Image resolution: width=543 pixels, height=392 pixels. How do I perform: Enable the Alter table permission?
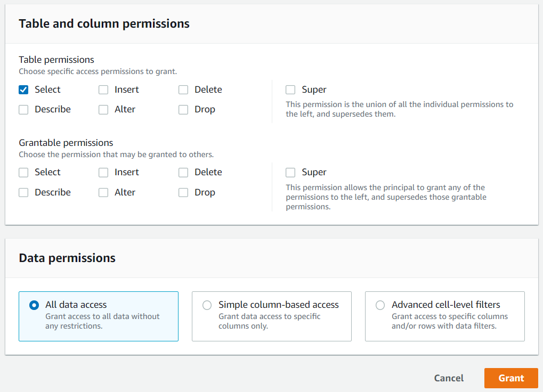[x=103, y=110]
